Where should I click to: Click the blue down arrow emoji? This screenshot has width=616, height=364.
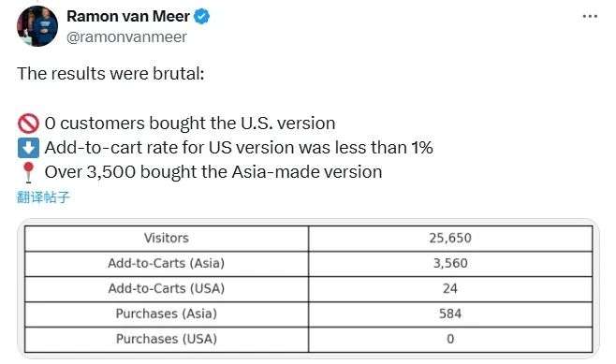pyautogui.click(x=28, y=148)
